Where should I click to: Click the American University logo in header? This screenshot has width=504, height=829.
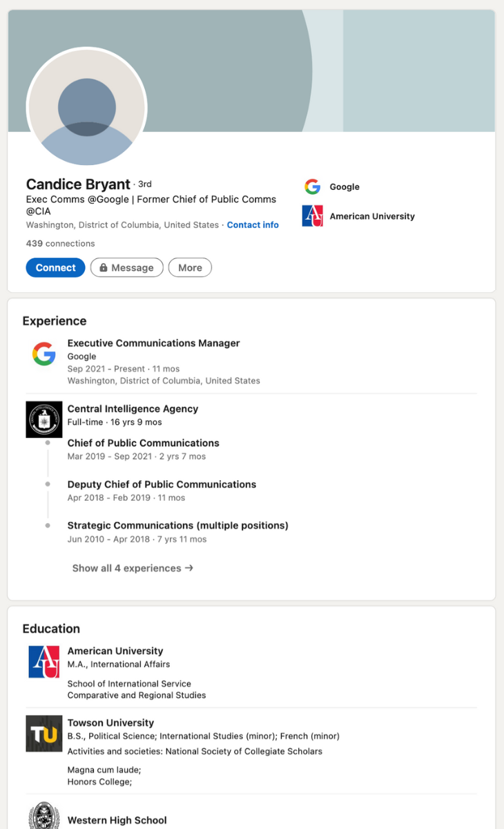[313, 216]
